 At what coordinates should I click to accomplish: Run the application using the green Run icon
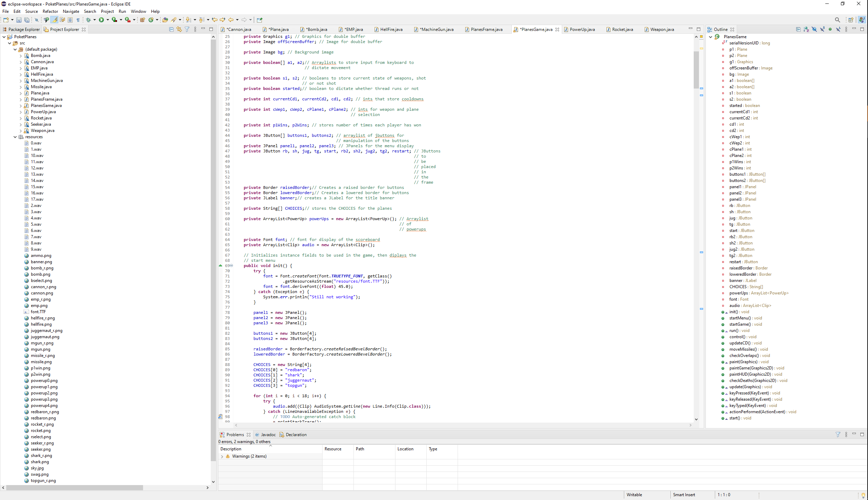(x=101, y=20)
